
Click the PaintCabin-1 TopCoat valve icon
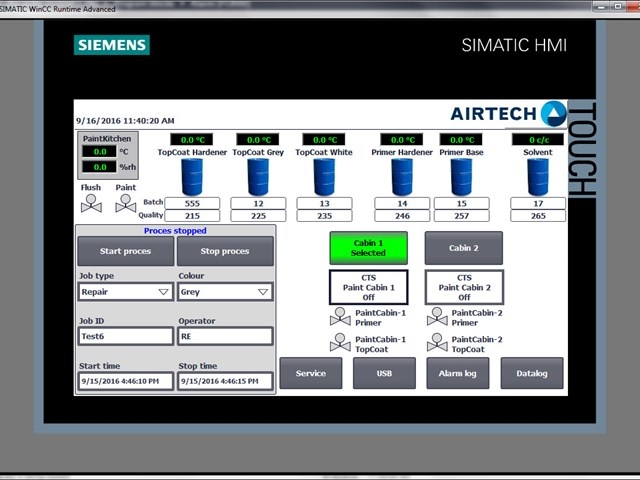340,343
